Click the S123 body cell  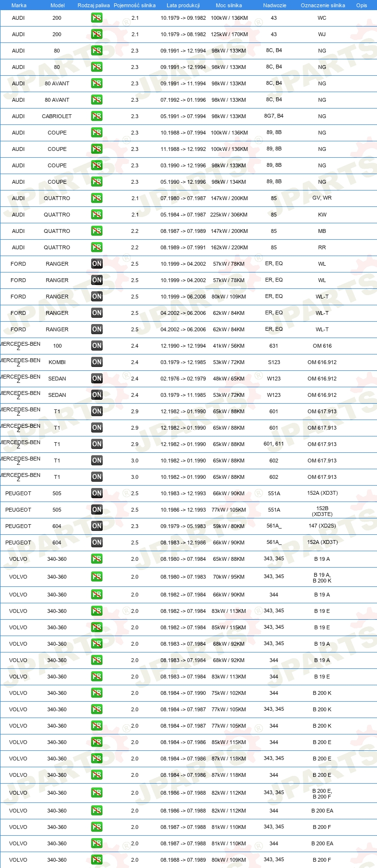pyautogui.click(x=274, y=362)
